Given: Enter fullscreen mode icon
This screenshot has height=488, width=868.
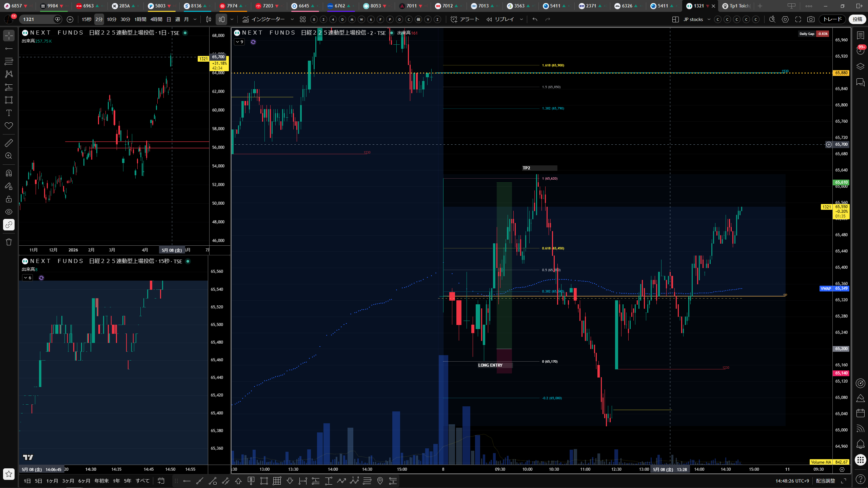Looking at the screenshot, I should [x=798, y=19].
